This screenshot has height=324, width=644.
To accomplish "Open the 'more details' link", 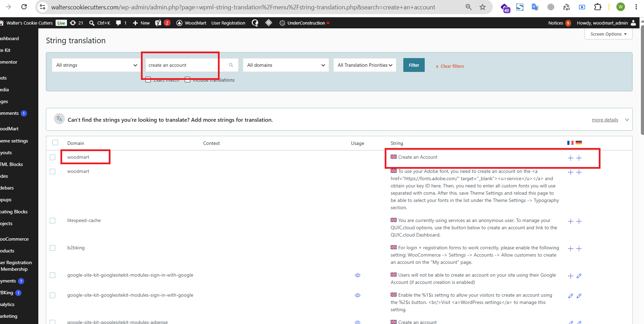I will [605, 120].
